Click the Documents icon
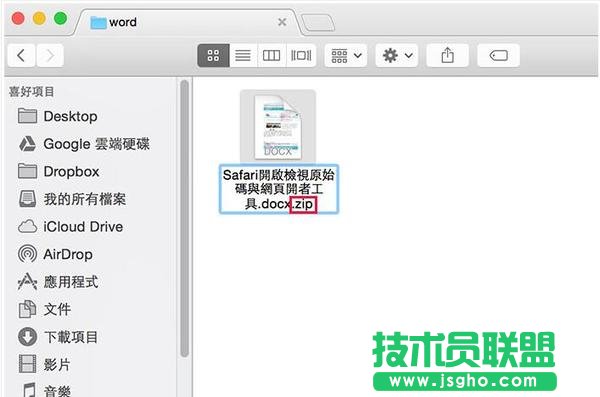Image resolution: width=600 pixels, height=397 pixels. click(x=27, y=309)
